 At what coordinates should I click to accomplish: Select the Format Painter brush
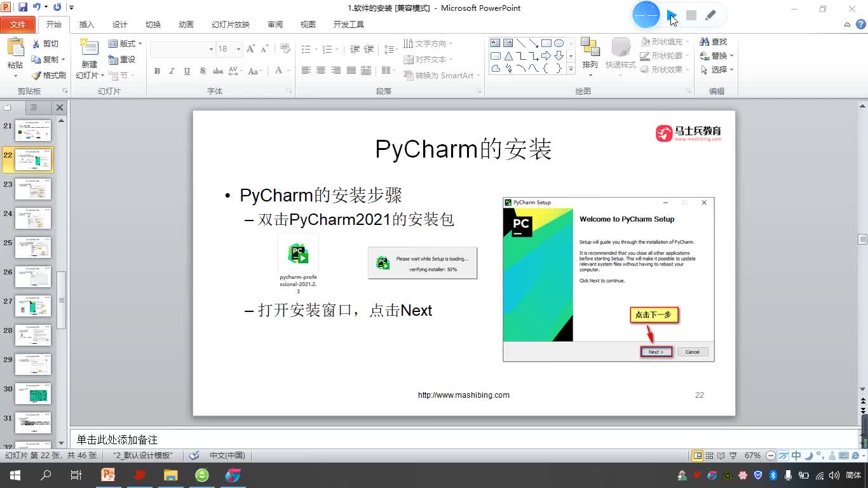click(36, 75)
